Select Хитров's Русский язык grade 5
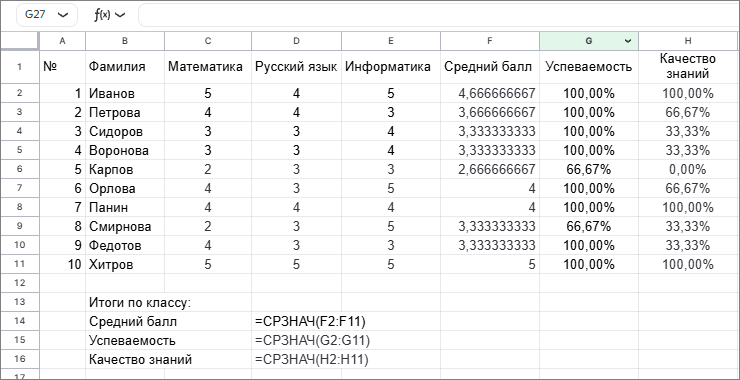 296,264
